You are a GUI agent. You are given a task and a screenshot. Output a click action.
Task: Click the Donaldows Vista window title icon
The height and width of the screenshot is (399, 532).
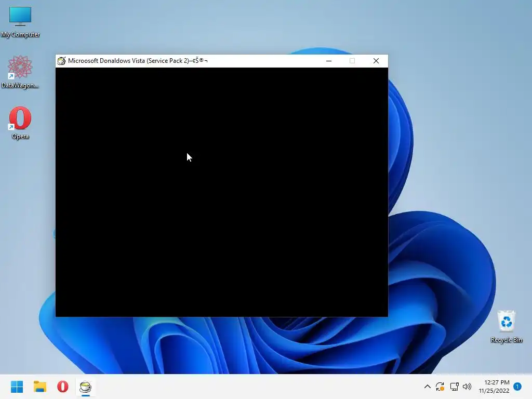tap(61, 61)
